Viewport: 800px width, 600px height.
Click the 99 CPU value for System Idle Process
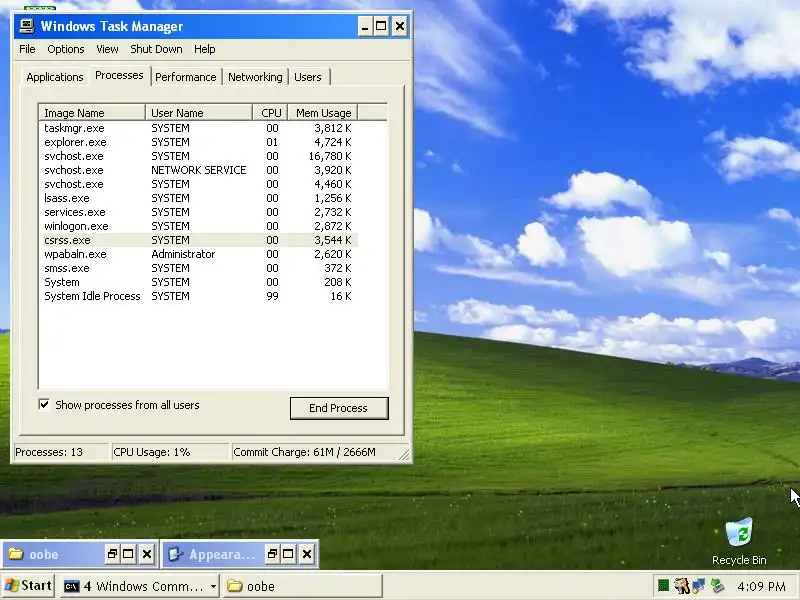click(272, 296)
